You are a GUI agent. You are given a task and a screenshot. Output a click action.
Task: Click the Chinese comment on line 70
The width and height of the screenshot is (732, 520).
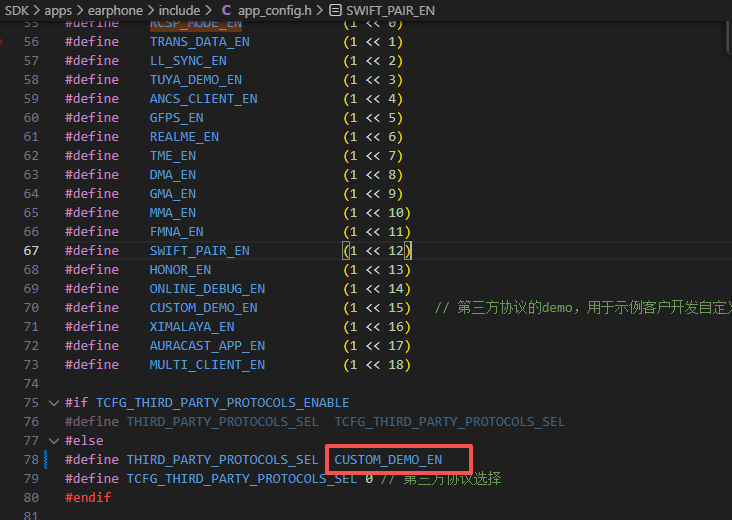[583, 308]
